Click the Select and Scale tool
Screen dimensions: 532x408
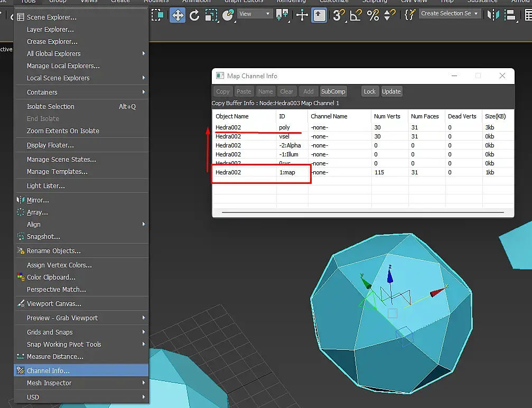pos(211,15)
